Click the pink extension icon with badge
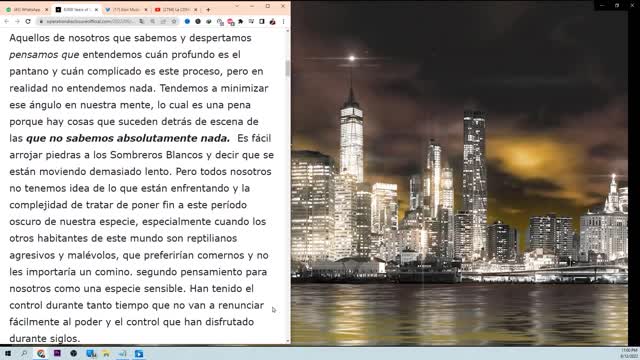 click(230, 22)
